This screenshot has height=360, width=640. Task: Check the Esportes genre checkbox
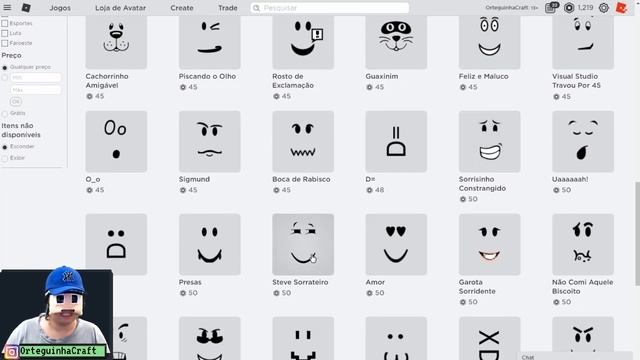tap(5, 23)
